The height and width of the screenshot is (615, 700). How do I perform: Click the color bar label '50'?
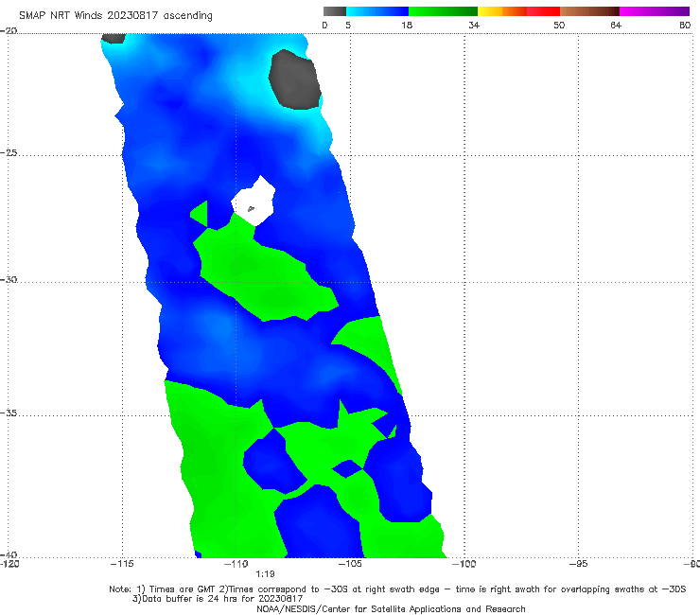point(559,25)
